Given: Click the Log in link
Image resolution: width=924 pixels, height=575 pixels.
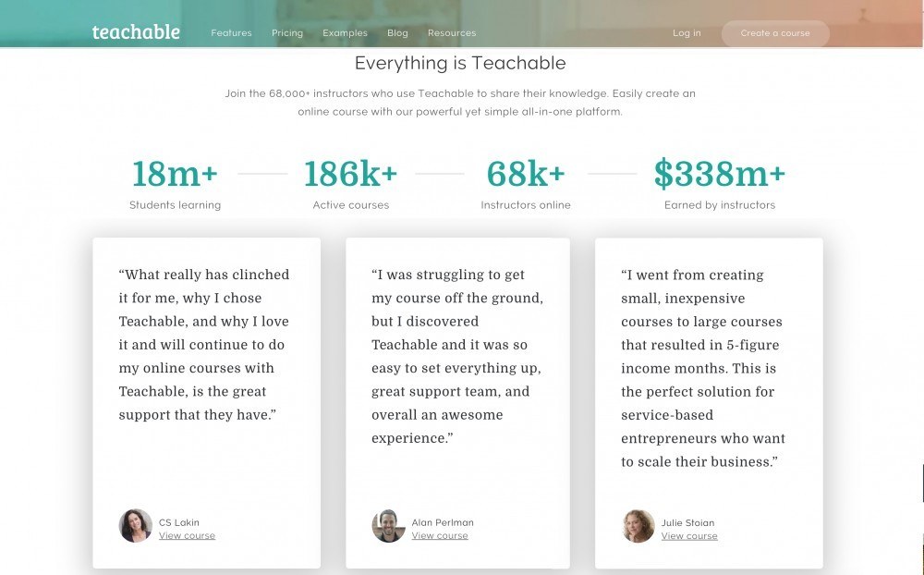Looking at the screenshot, I should (x=687, y=33).
